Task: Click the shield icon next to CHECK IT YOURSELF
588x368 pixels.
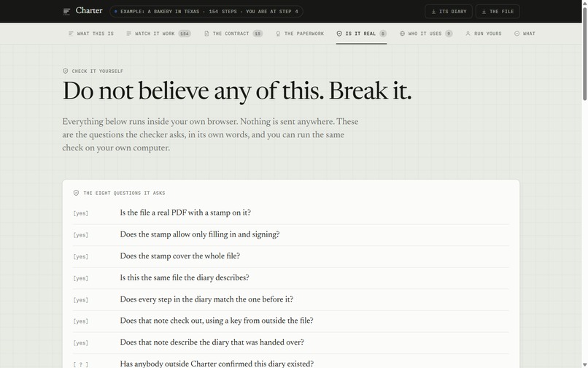Action: (x=65, y=71)
